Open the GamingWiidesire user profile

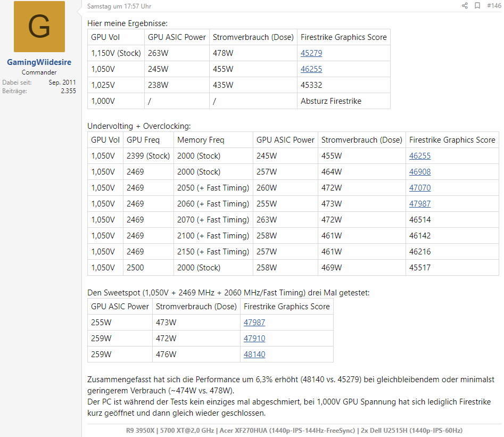pos(39,62)
